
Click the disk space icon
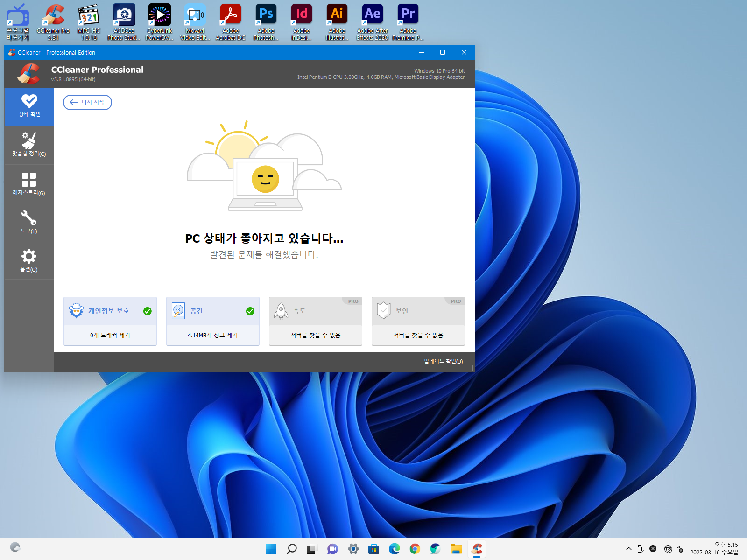[178, 311]
